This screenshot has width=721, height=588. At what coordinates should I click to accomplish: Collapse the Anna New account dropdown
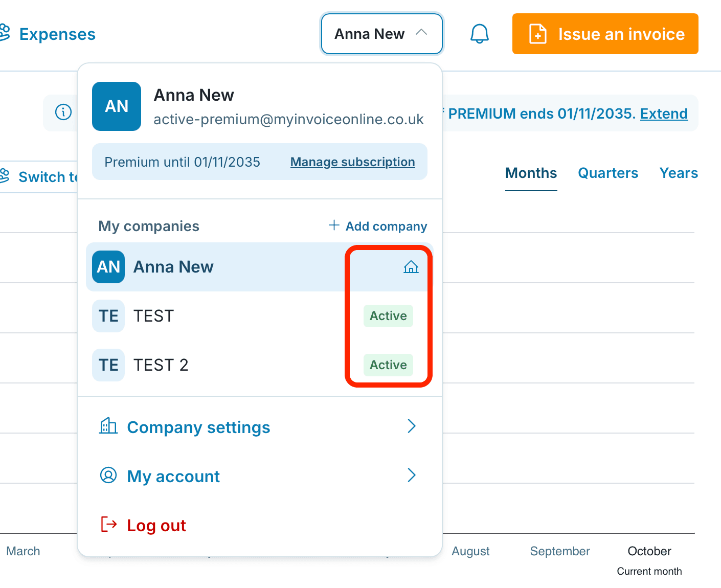point(381,34)
